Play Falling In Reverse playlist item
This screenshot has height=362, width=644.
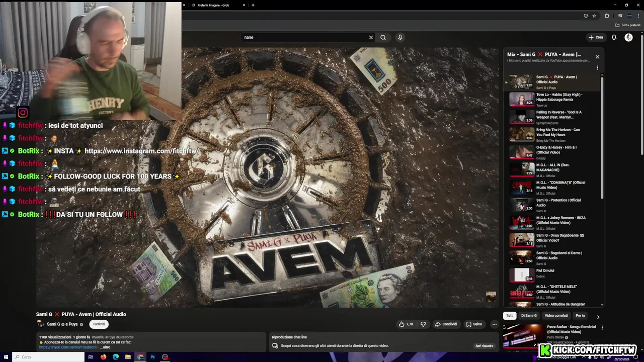point(553,117)
